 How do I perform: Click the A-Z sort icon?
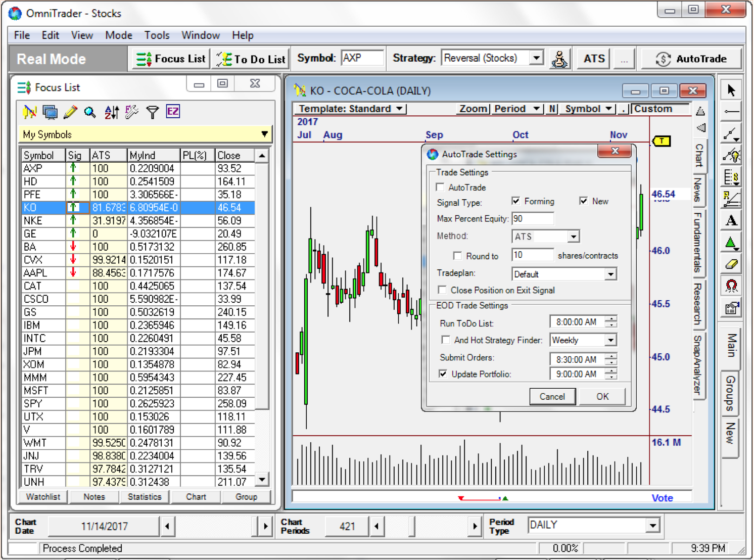point(112,112)
